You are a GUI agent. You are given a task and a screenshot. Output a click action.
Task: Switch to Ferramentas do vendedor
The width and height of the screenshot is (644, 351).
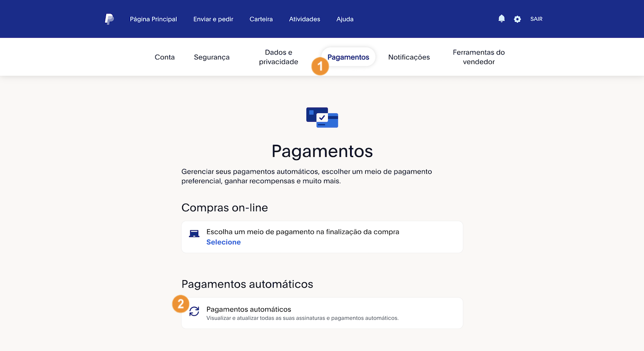tap(478, 57)
